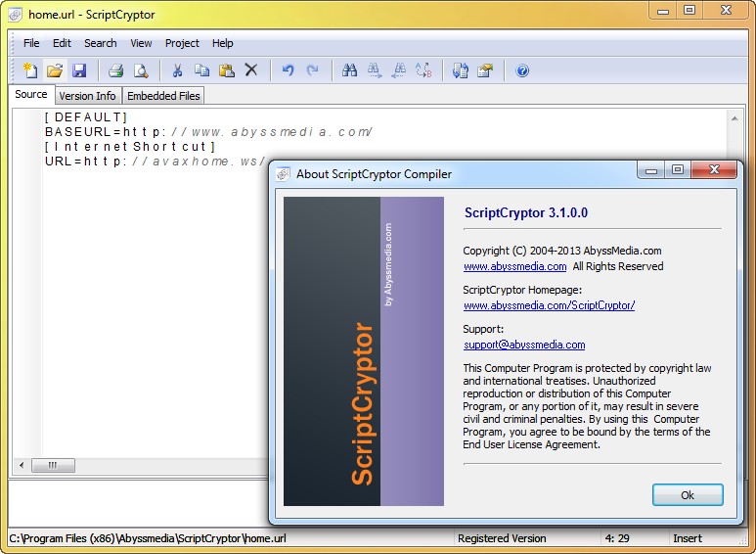The image size is (756, 554).
Task: Click the file path in the status bar
Action: [148, 538]
